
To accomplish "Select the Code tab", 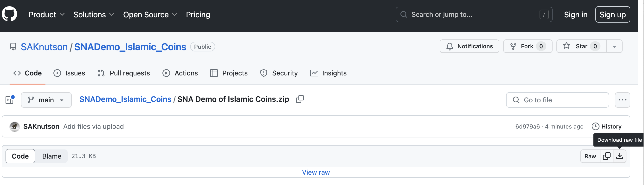I will pos(27,73).
